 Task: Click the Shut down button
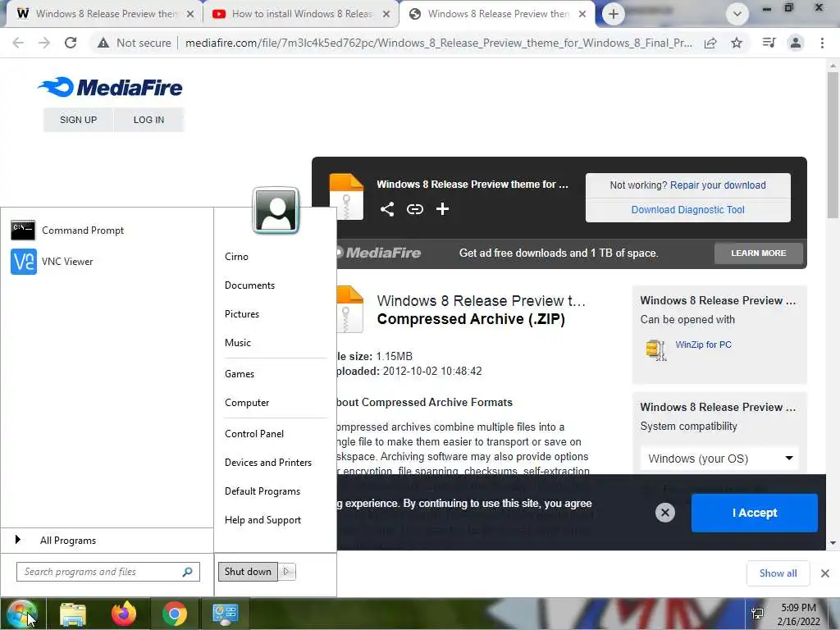click(x=248, y=572)
